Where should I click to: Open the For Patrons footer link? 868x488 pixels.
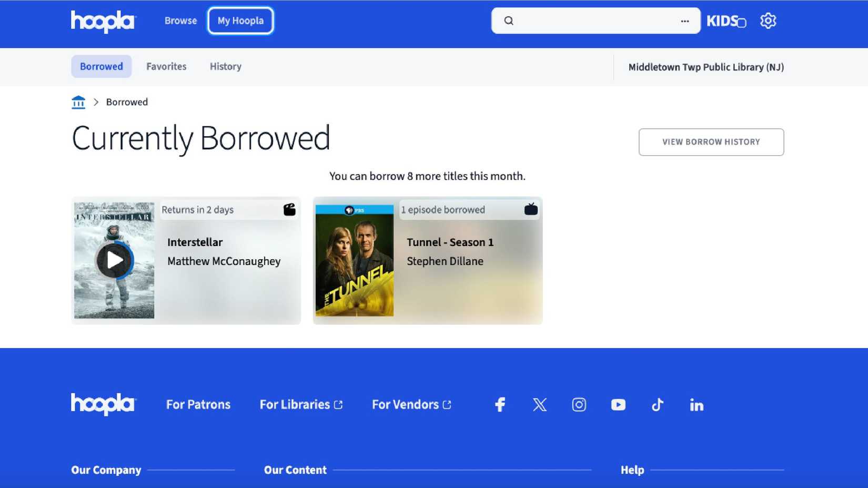[x=198, y=404]
